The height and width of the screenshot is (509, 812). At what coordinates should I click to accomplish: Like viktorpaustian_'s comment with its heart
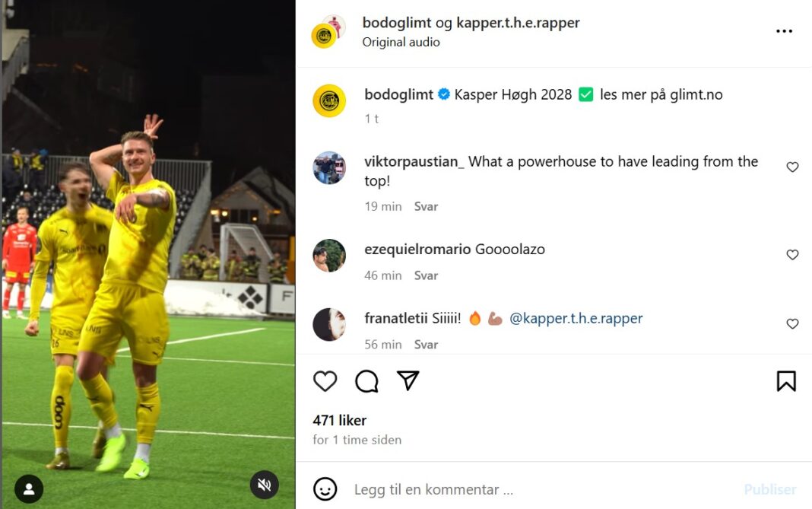[x=793, y=167]
